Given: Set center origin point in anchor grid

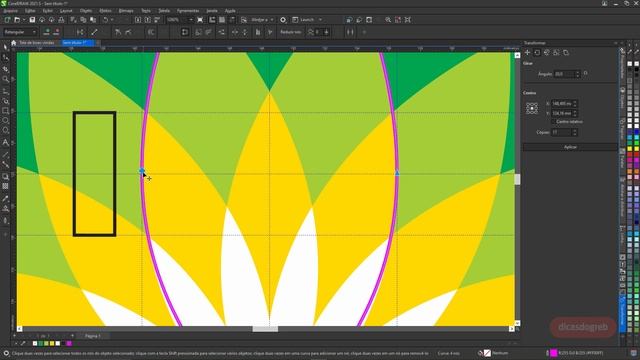Looking at the screenshot, I should [532, 109].
